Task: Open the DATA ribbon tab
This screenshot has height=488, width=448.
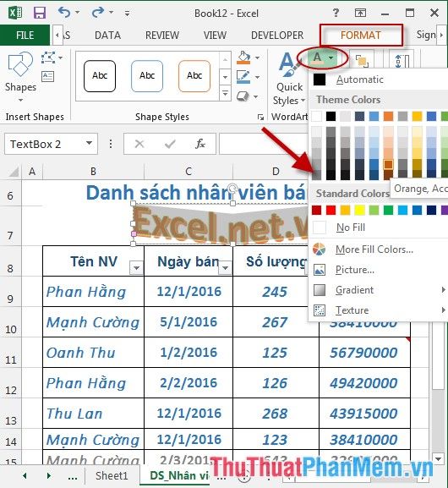Action: (x=107, y=36)
